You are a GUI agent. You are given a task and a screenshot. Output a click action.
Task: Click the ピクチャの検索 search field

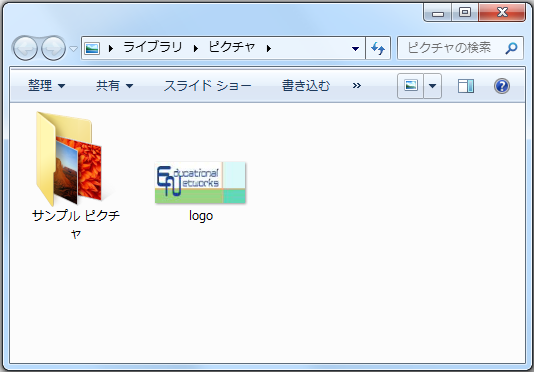[460, 48]
